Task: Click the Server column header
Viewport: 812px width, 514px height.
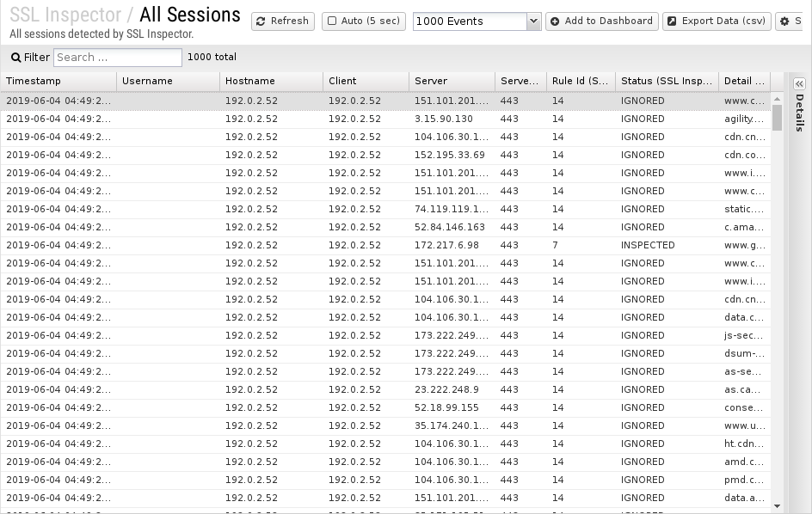Action: [452, 82]
